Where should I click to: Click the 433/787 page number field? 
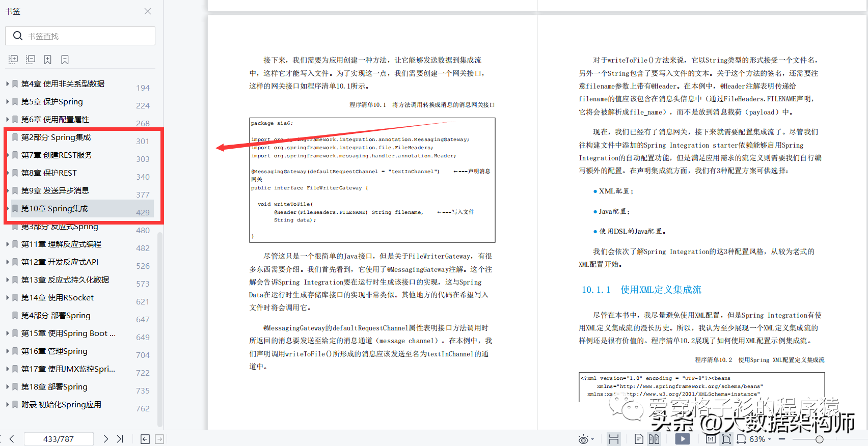point(59,438)
